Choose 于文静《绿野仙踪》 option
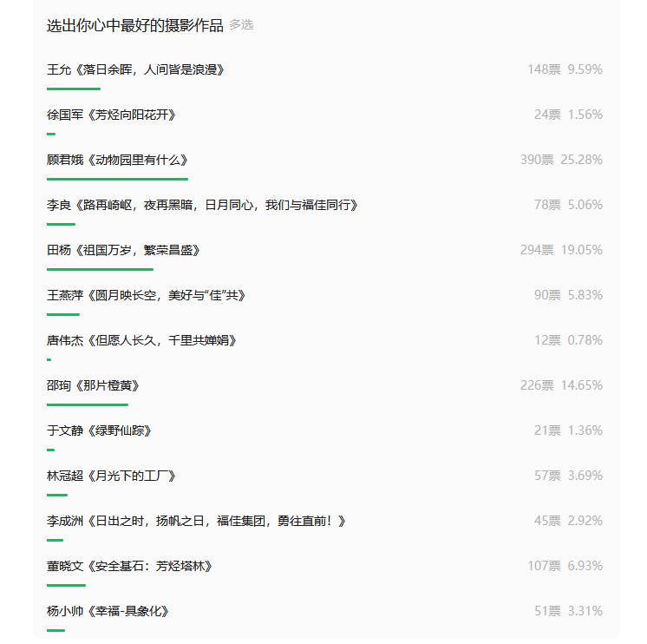Screen dimensions: 647x644 [x=100, y=430]
